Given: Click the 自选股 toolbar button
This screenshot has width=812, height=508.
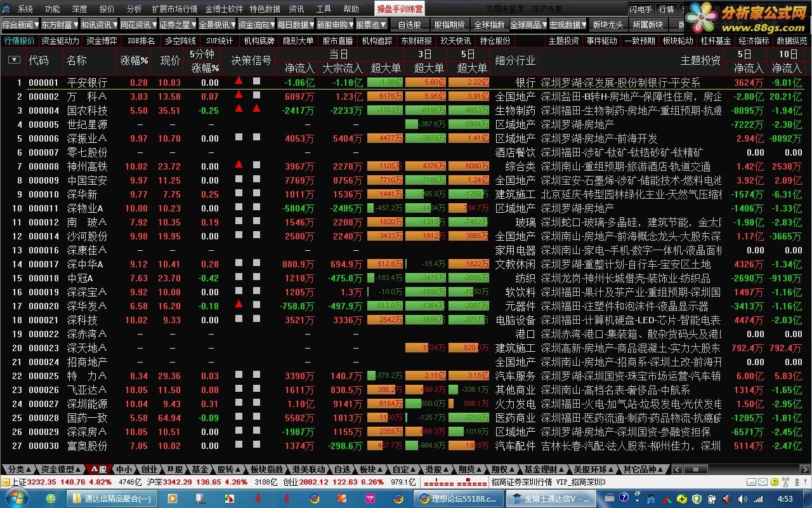Looking at the screenshot, I should (x=409, y=25).
